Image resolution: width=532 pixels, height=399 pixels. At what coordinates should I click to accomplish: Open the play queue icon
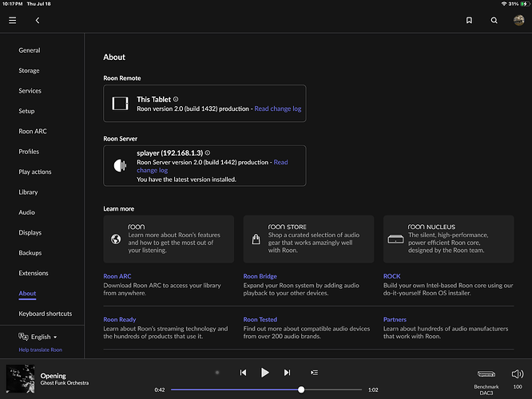click(314, 373)
